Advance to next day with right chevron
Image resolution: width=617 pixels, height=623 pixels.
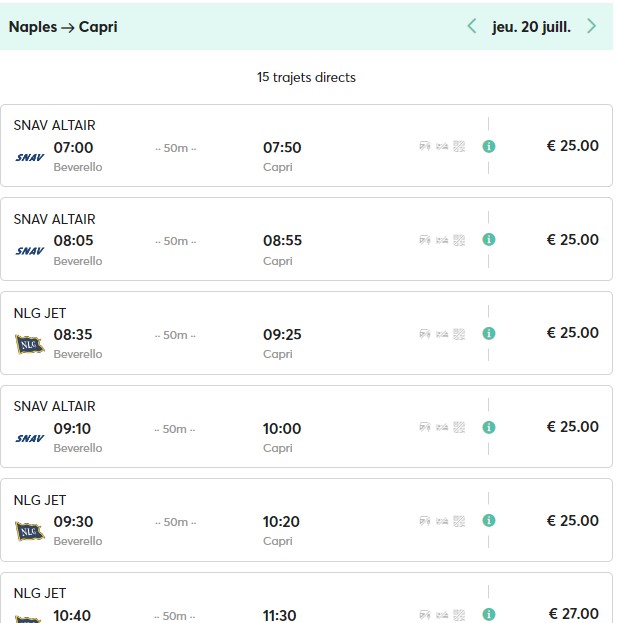592,27
